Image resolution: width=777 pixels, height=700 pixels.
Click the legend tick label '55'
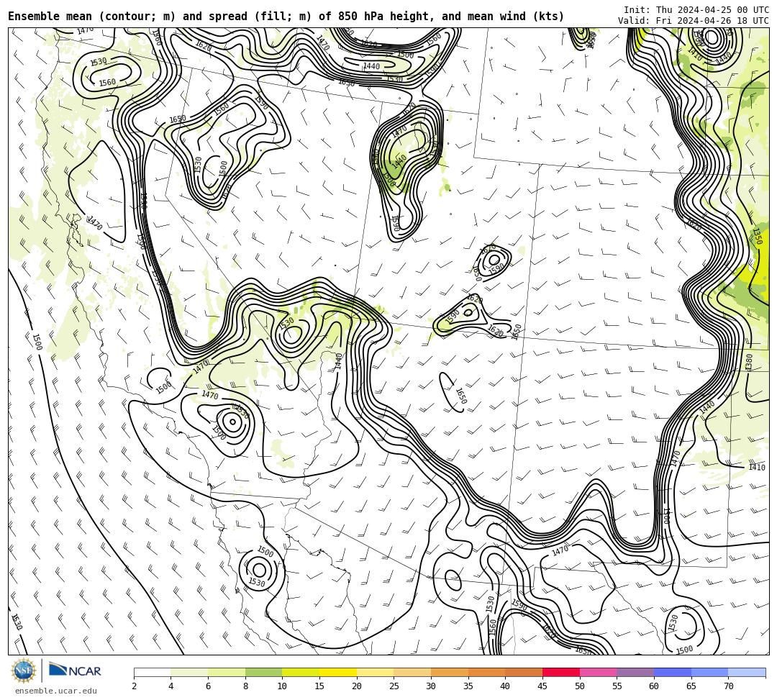(617, 686)
